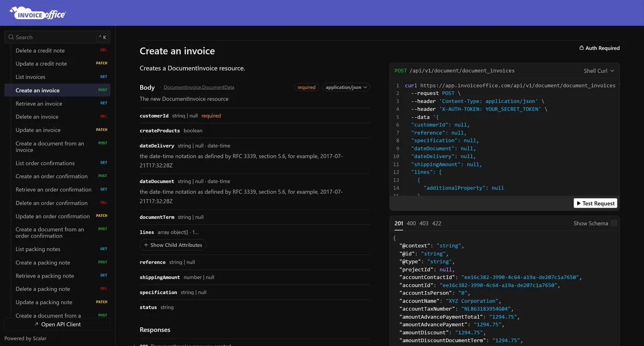Switch to the 403 response tab
Screen dimensions: 644x346
[x=424, y=223]
